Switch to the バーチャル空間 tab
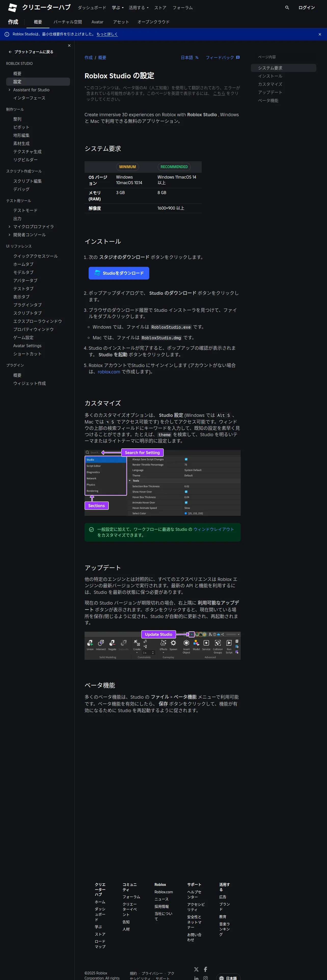This screenshot has width=327, height=980. [x=67, y=22]
